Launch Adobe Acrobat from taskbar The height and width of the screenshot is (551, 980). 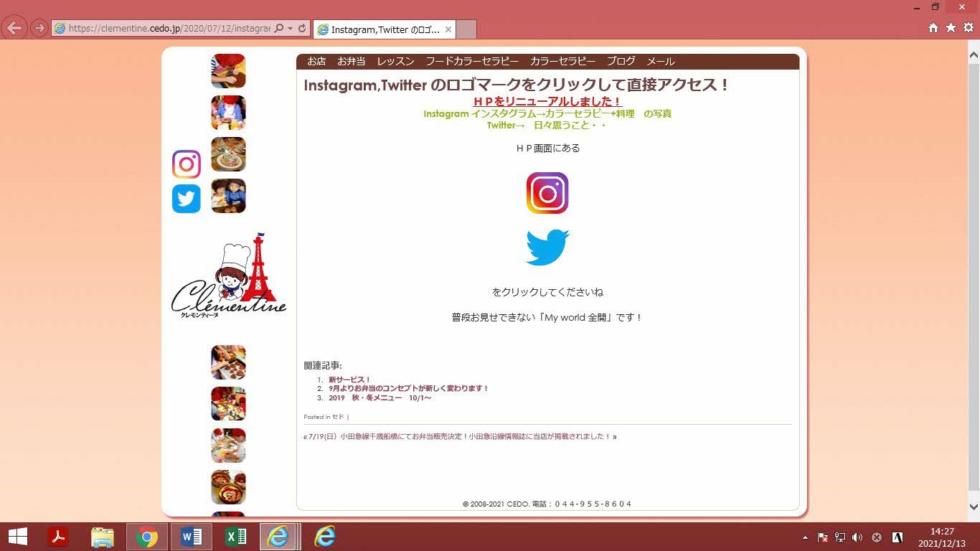pyautogui.click(x=58, y=537)
